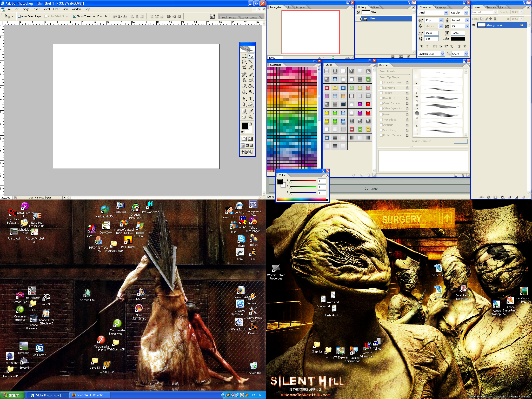Viewport: 532px width, 399px height.
Task: Select the Eyedropper tool
Action: [x=251, y=111]
